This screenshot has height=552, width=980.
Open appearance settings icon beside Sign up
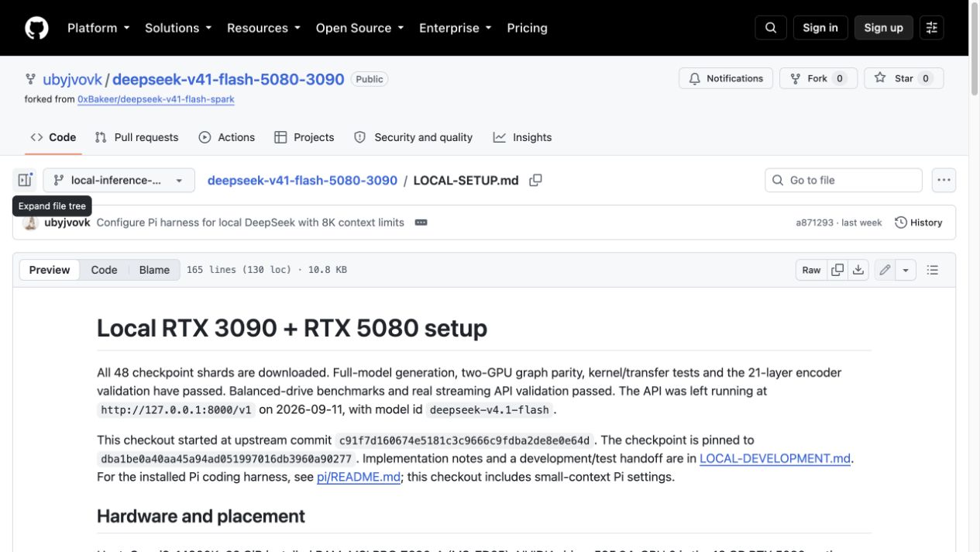pyautogui.click(x=932, y=28)
